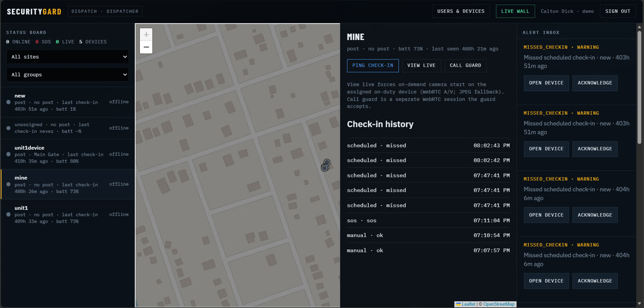This screenshot has width=644, height=308.
Task: Click the first alert's MISSED_CHECKIN · WARNING label
Action: pyautogui.click(x=561, y=47)
